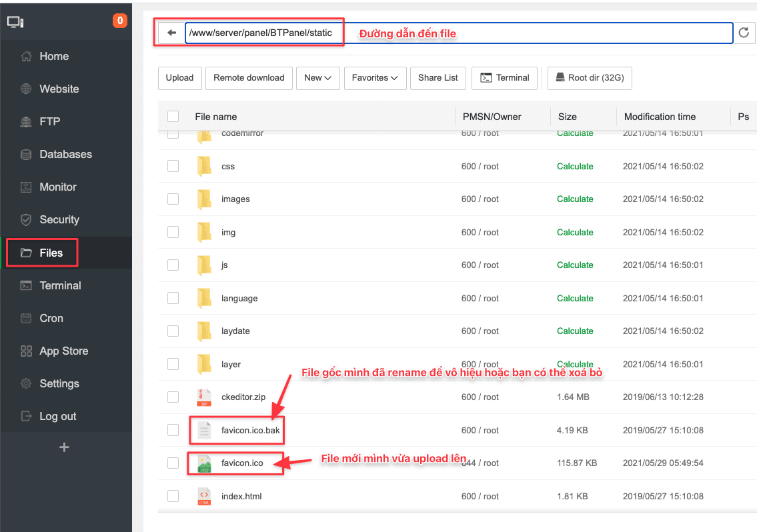Click the refresh icon next to path
The width and height of the screenshot is (757, 532).
tap(744, 33)
